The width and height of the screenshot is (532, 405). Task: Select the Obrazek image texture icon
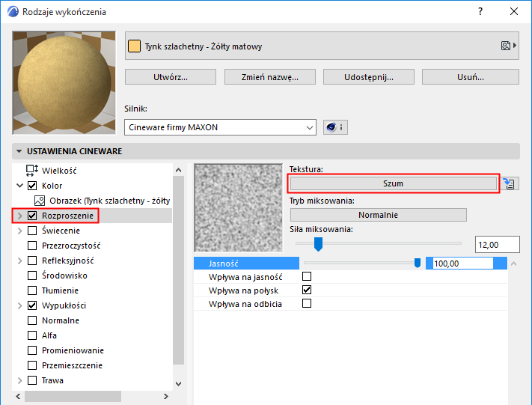click(x=40, y=201)
